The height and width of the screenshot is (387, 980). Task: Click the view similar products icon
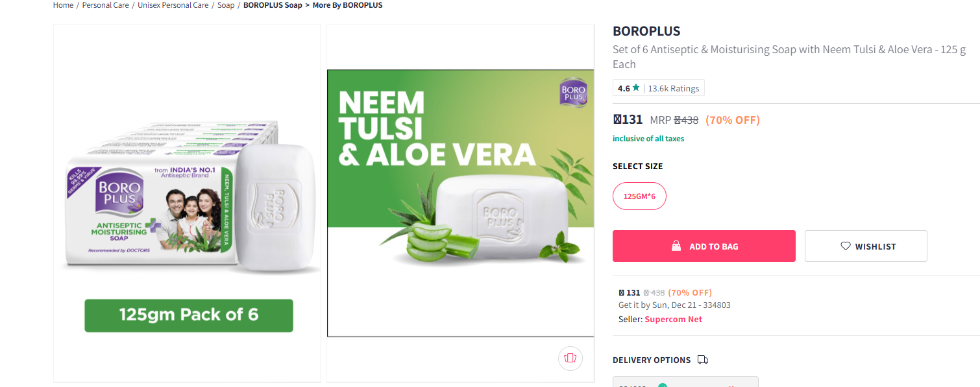(570, 358)
